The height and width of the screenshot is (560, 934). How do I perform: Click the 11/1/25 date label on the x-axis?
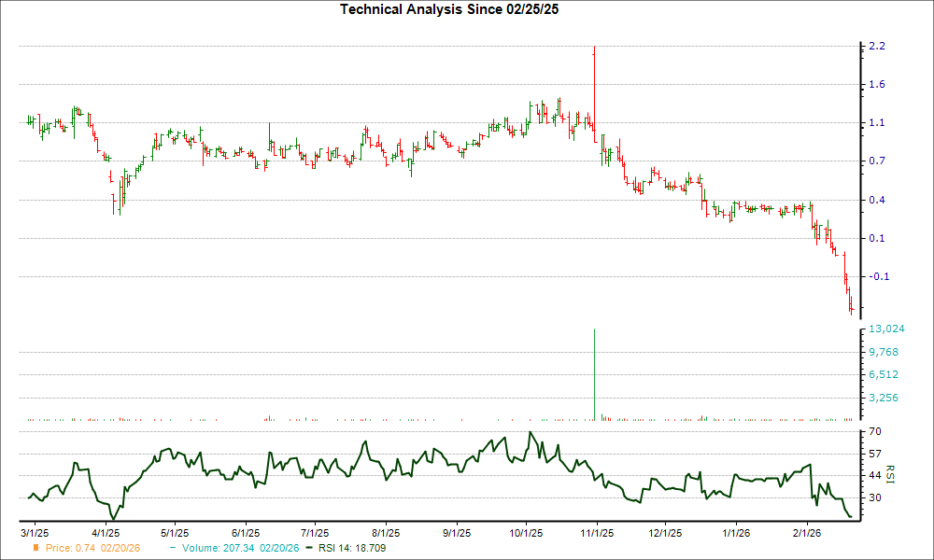[x=596, y=533]
